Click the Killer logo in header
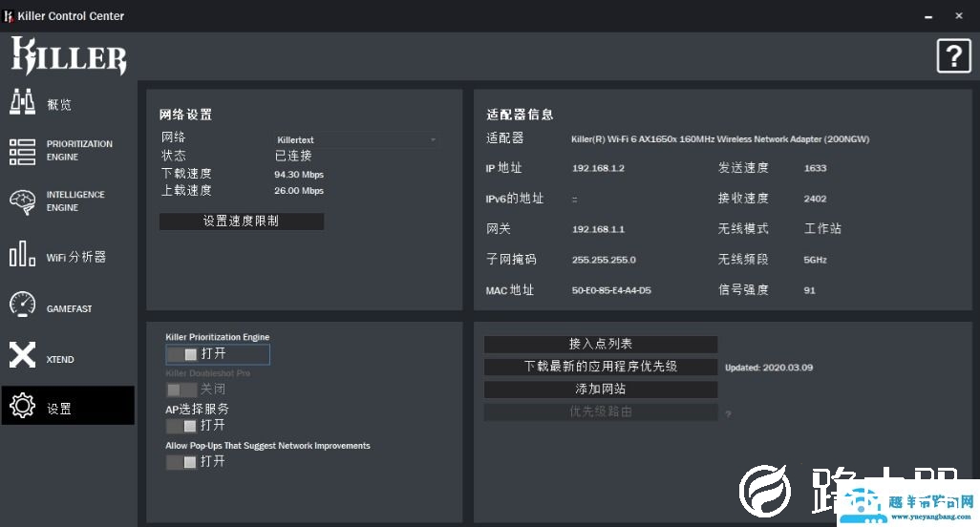The image size is (980, 527). coord(69,55)
